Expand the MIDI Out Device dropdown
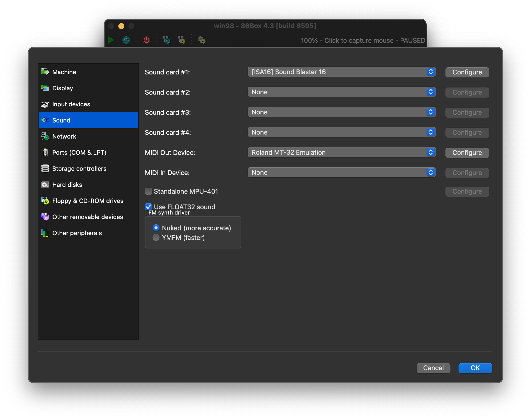 pos(342,152)
